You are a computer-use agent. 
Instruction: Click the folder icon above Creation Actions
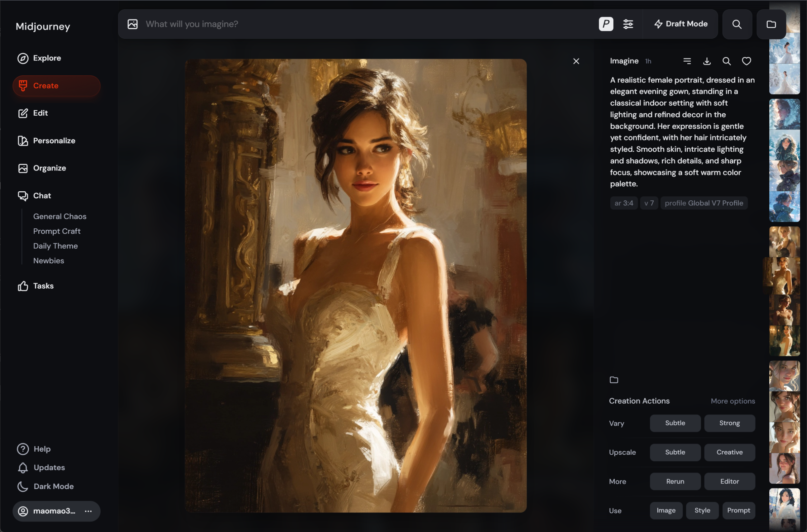(614, 380)
